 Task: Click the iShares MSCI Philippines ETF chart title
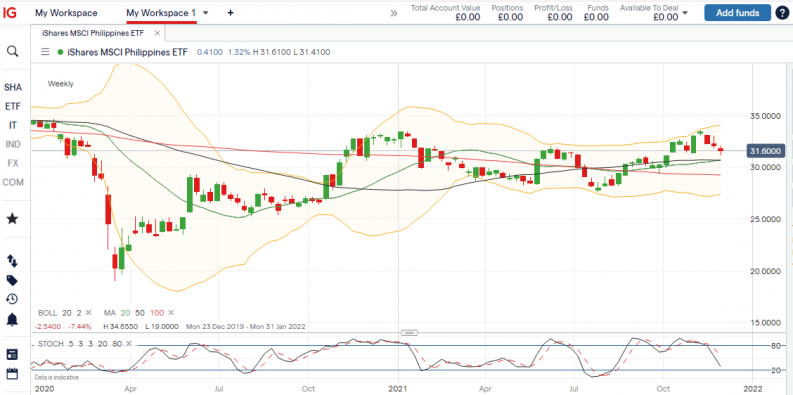[127, 52]
